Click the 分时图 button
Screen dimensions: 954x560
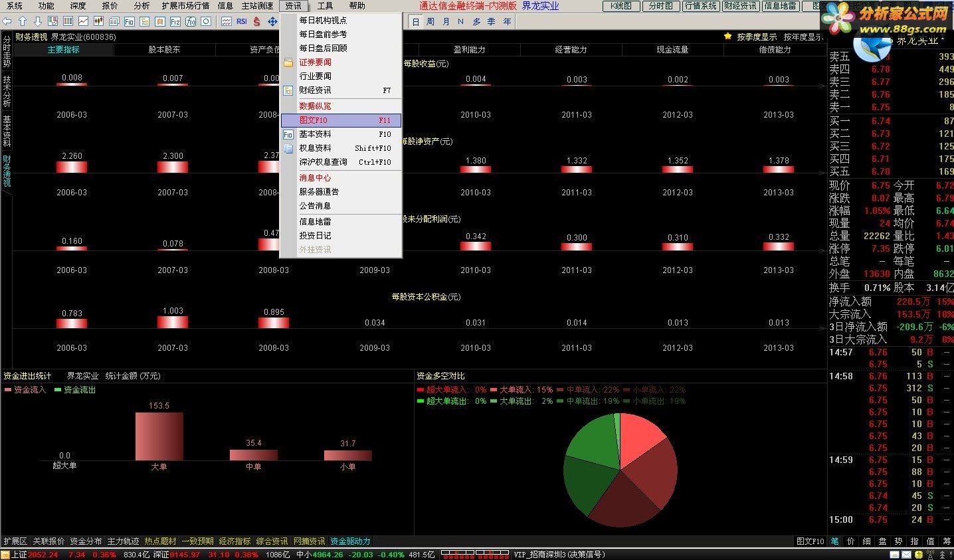coord(660,6)
